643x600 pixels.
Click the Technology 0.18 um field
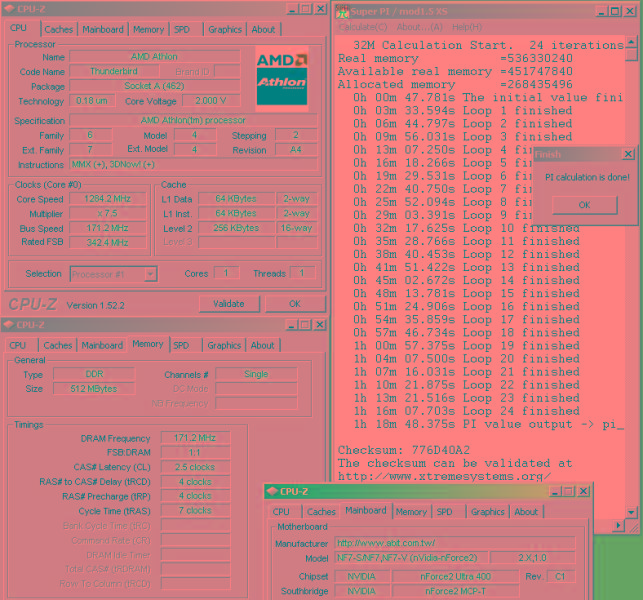[92, 100]
